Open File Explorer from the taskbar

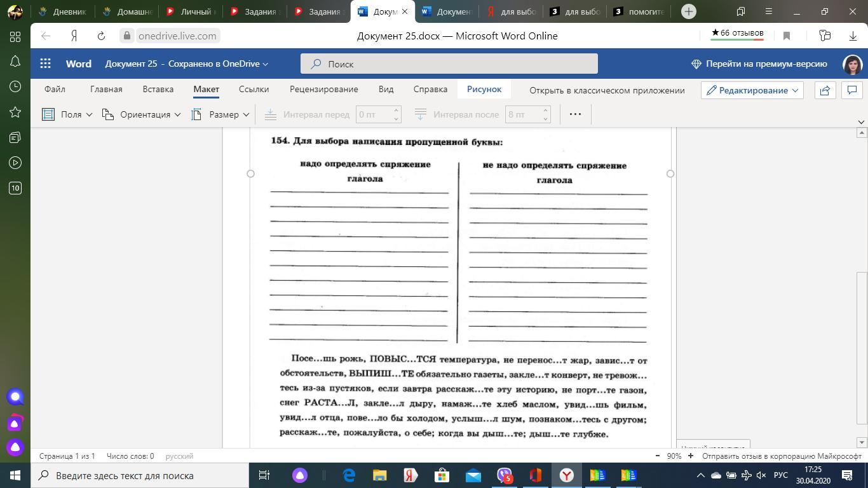point(379,475)
